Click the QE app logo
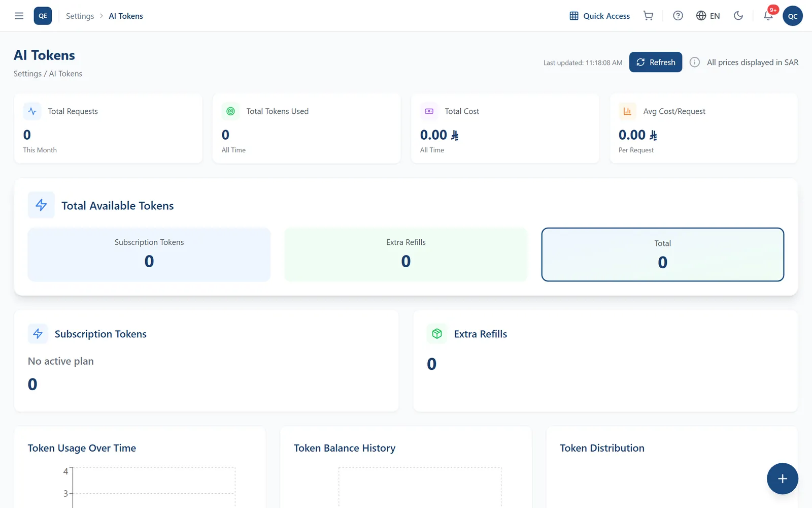This screenshot has height=508, width=812. (x=43, y=16)
